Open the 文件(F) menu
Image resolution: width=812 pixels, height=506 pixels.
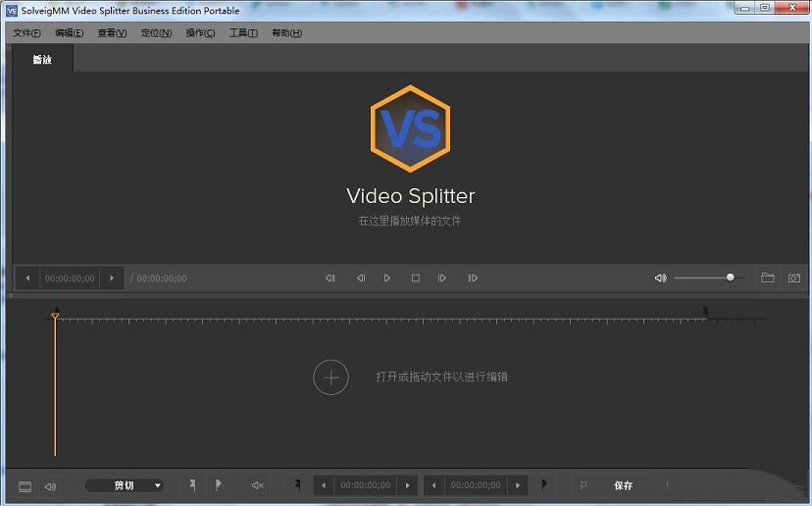(x=26, y=33)
